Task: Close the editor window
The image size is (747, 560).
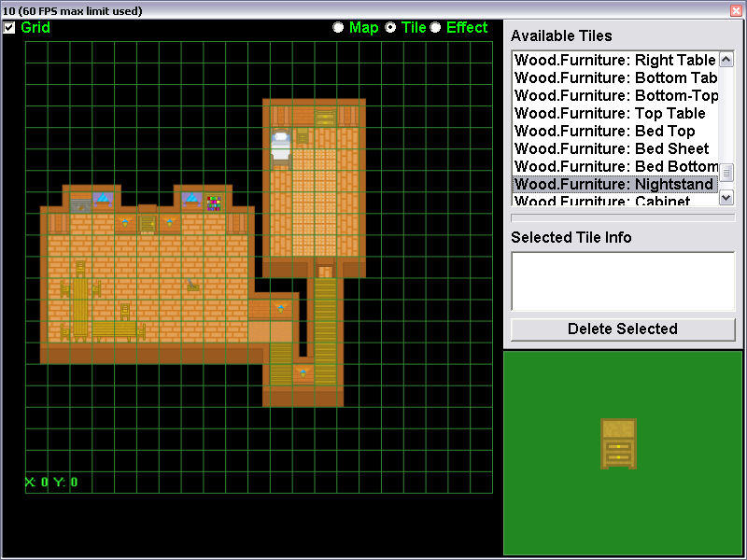Action: click(736, 10)
